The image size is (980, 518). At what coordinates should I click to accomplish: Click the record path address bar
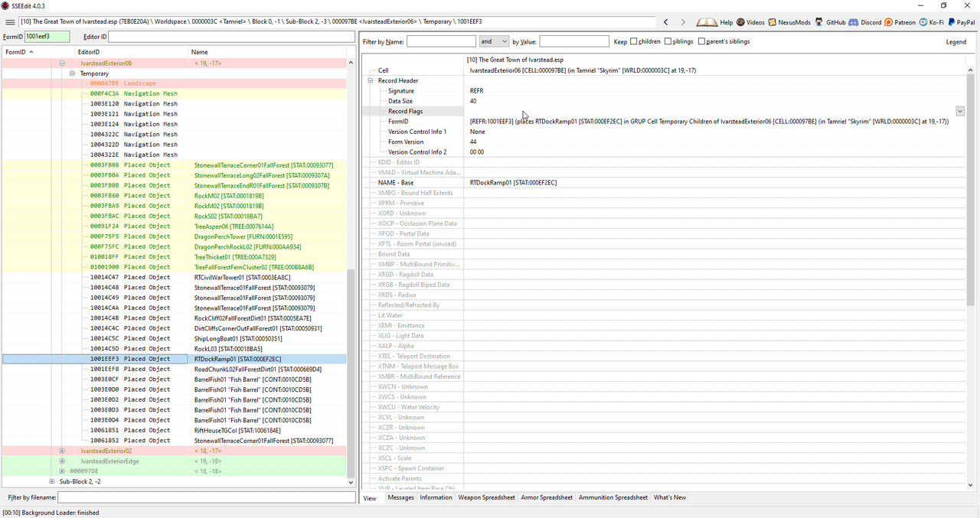(x=336, y=22)
